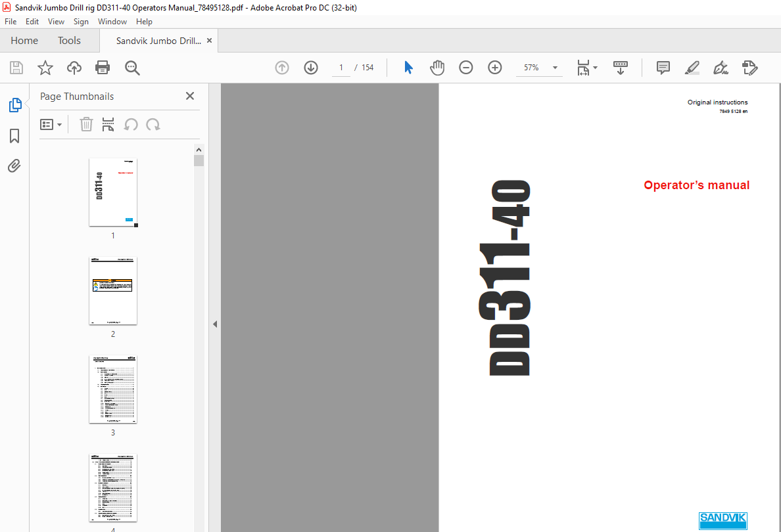Select the arrow Selection tool
781x532 pixels.
[x=408, y=68]
